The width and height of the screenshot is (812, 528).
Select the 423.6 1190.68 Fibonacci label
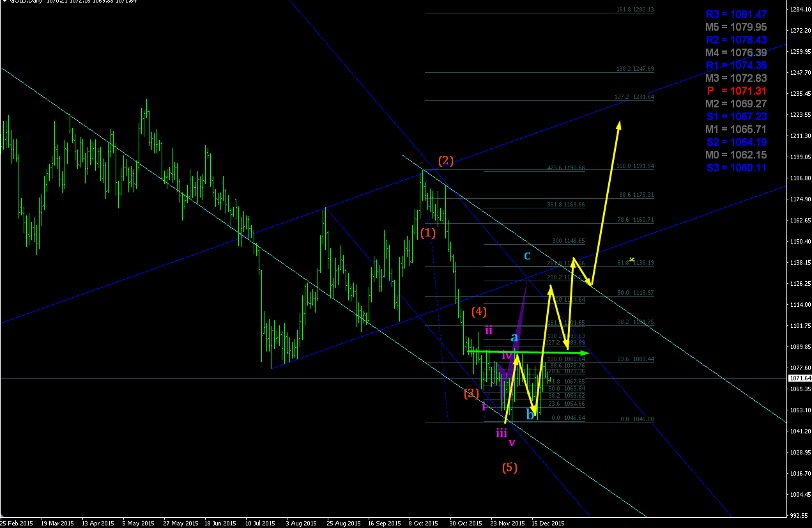pos(566,168)
